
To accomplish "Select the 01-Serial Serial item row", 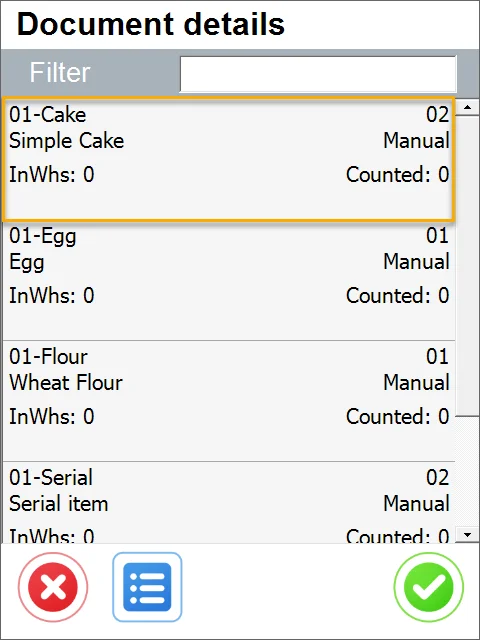I will tap(229, 503).
